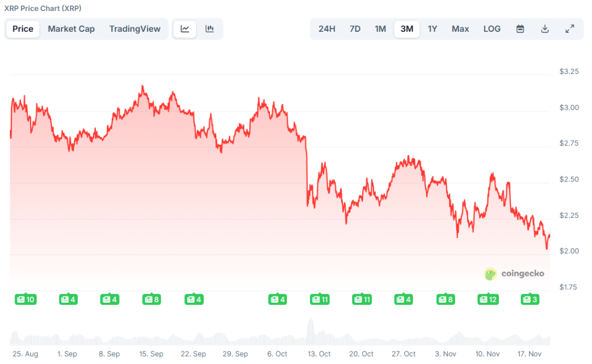Viewport: 592px width, 364px height.
Task: Expand the chart to fullscreen via arrows icon
Action: pos(569,28)
